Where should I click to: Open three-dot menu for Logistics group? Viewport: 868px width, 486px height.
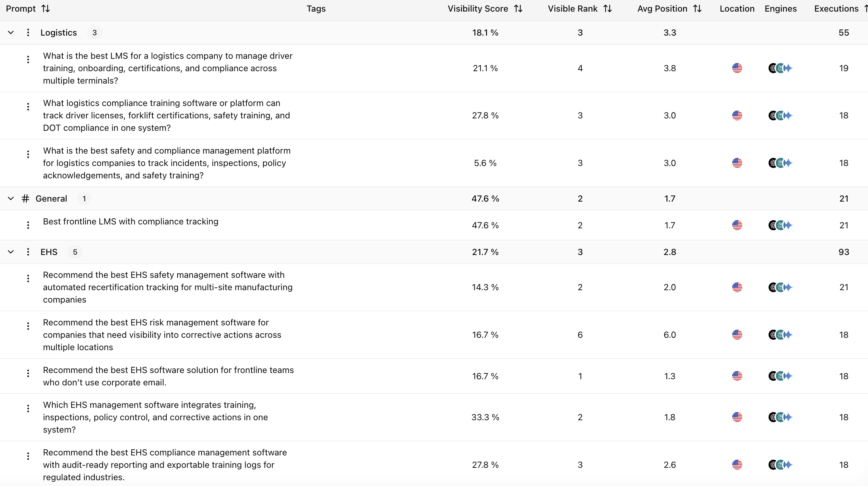28,33
